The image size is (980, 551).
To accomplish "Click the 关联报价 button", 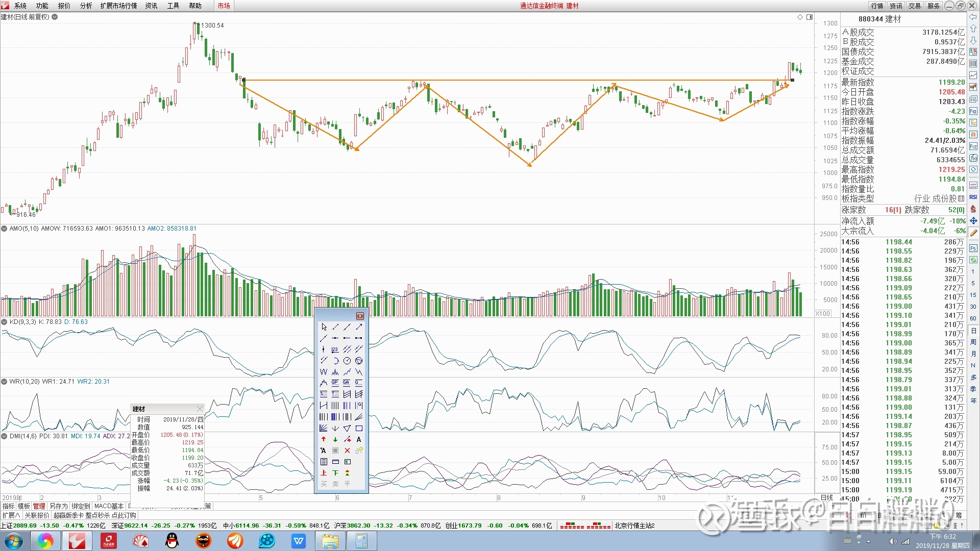I will point(37,515).
